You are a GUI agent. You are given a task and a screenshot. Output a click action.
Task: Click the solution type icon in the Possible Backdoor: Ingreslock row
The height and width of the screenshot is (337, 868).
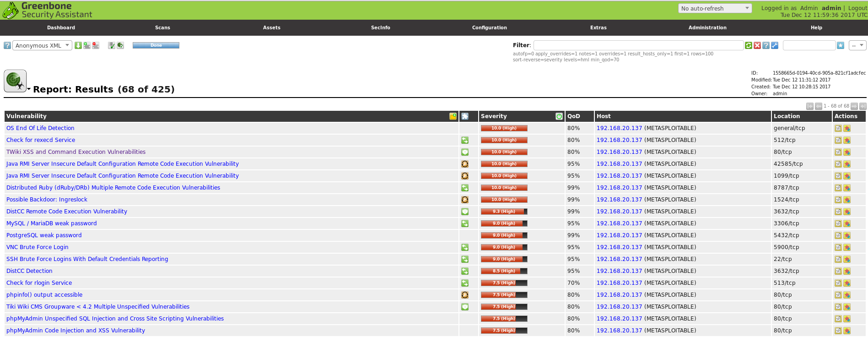(465, 200)
